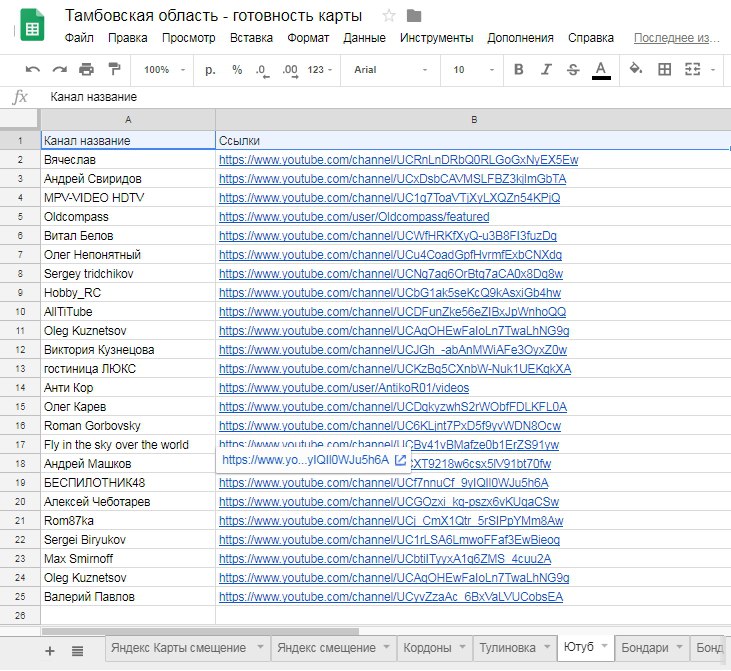Click the document title text

tap(213, 15)
